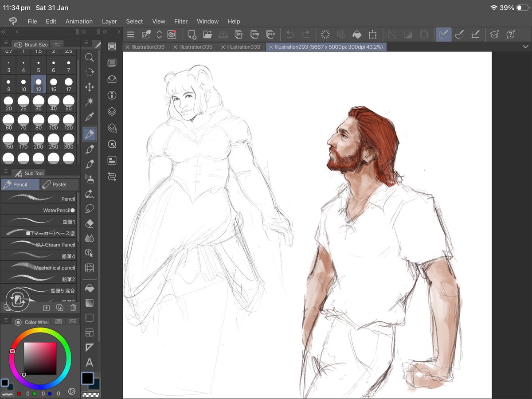Screen dimensions: 532x399
Task: Select the Text tool
Action: tap(89, 363)
